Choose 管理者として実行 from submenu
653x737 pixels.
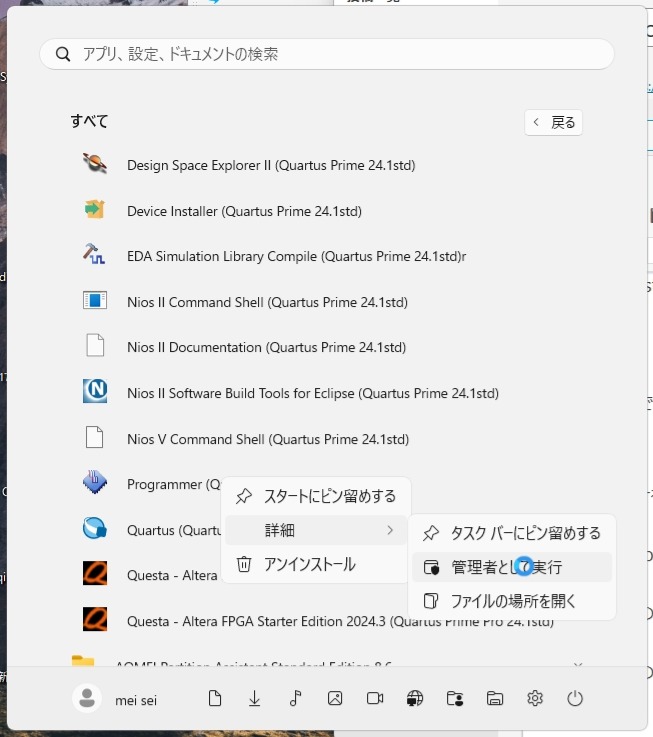[x=511, y=567]
